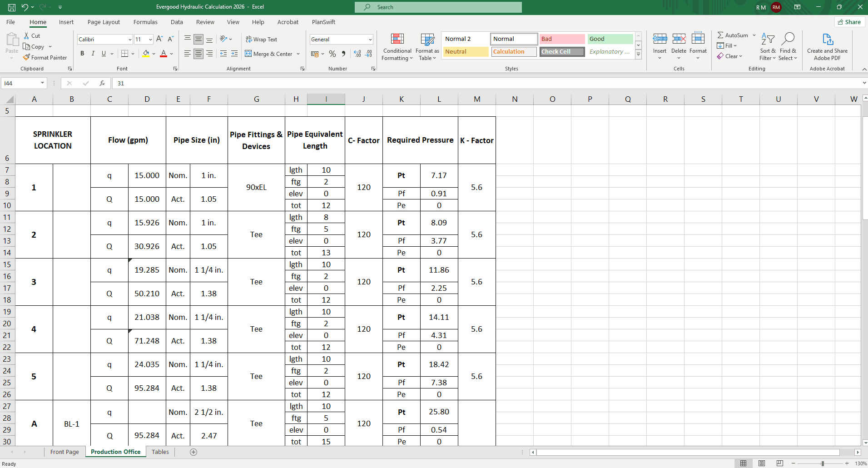Click the Insert Function fx icon
Viewport: 868px width, 468px height.
pyautogui.click(x=102, y=83)
